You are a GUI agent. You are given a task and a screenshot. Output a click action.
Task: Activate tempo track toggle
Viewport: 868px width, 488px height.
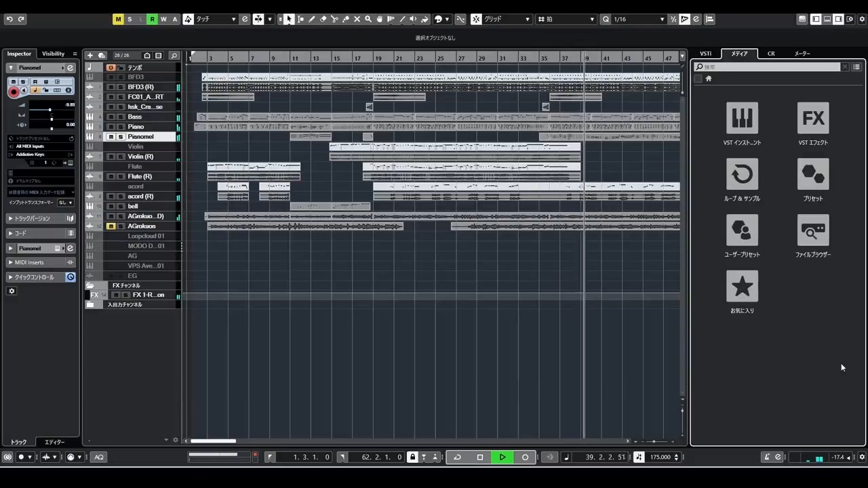[x=111, y=68]
